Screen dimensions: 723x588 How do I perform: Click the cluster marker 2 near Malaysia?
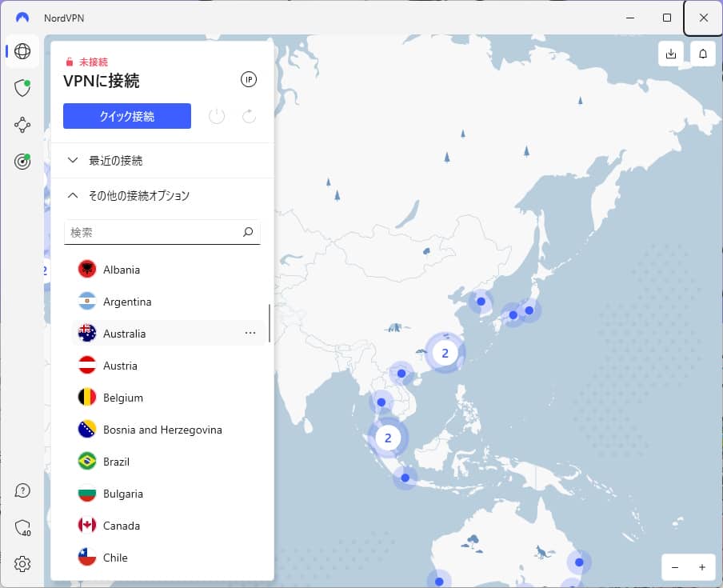(x=388, y=438)
